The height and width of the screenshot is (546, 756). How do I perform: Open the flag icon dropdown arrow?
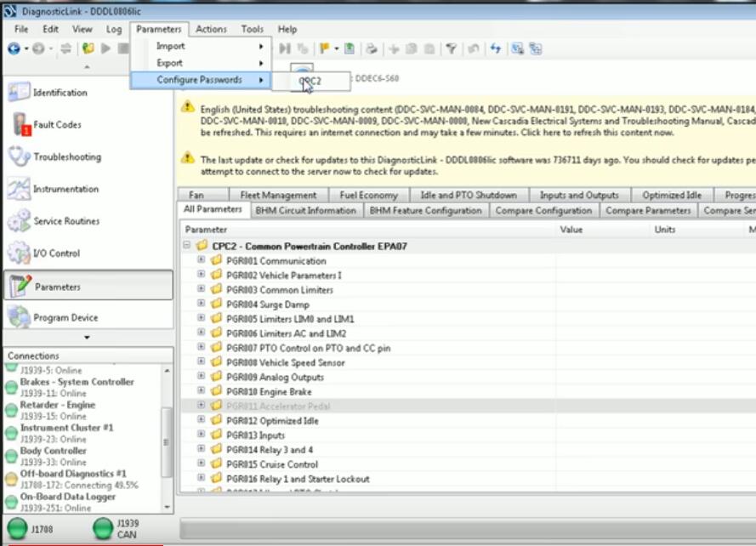[336, 48]
